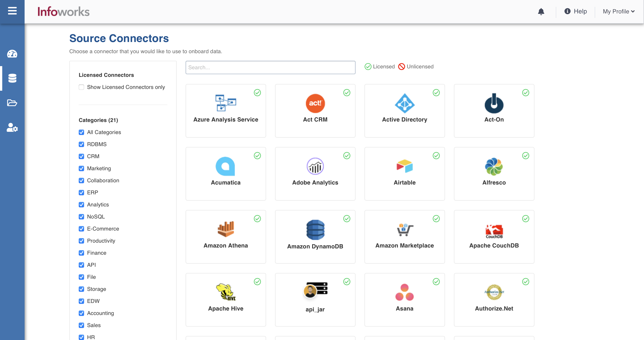644x340 pixels.
Task: Open the user admin settings sidebar icon
Action: (12, 127)
